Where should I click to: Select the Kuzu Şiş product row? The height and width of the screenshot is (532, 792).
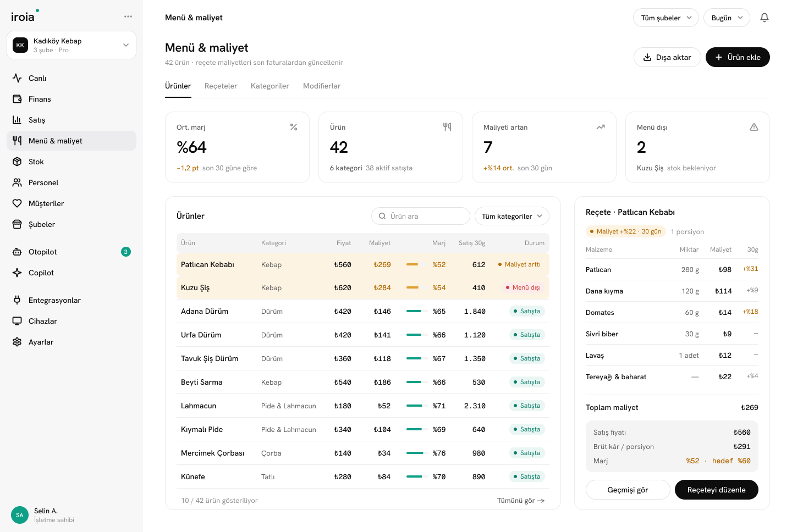(363, 287)
